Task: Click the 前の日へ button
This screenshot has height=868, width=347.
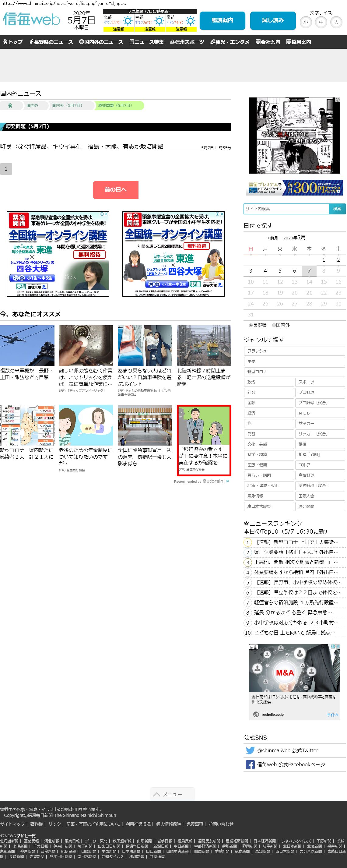Action: [x=116, y=190]
